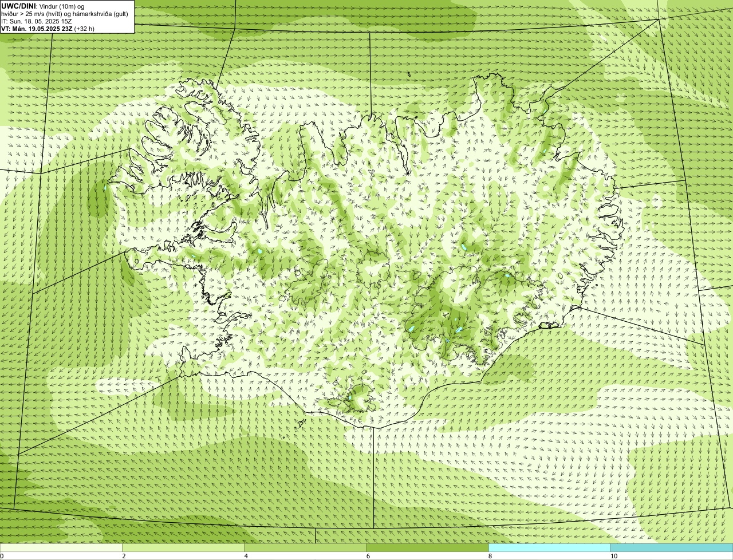
Task: Click the 'hviður > 25 m/s (hvítt)' description line
Action: click(x=65, y=14)
